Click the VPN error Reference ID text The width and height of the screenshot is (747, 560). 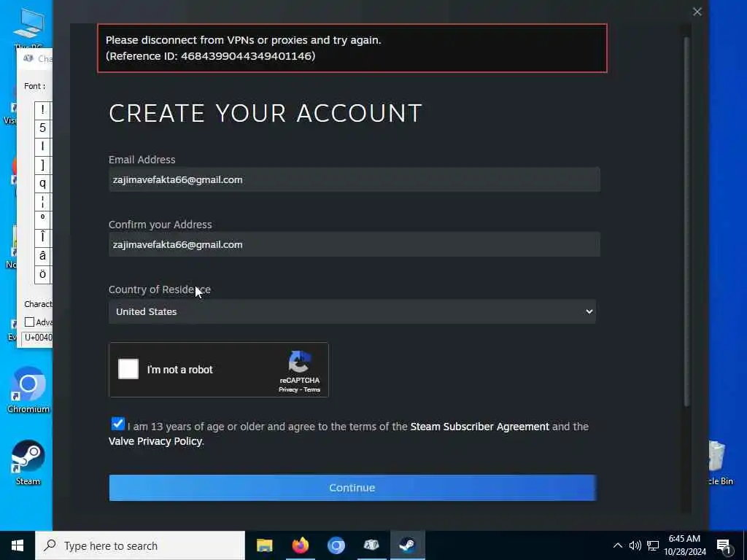pyautogui.click(x=210, y=55)
